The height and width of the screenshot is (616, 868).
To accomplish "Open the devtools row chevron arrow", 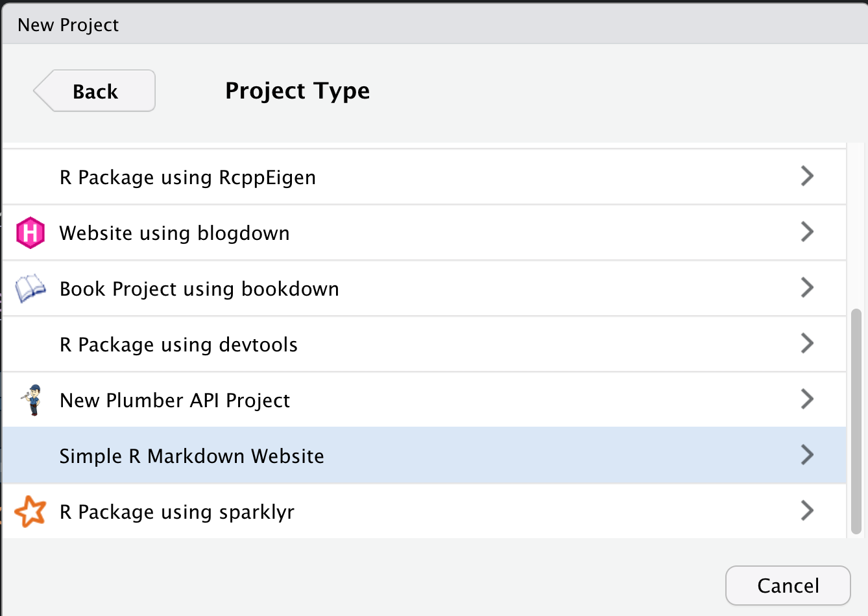I will (807, 343).
